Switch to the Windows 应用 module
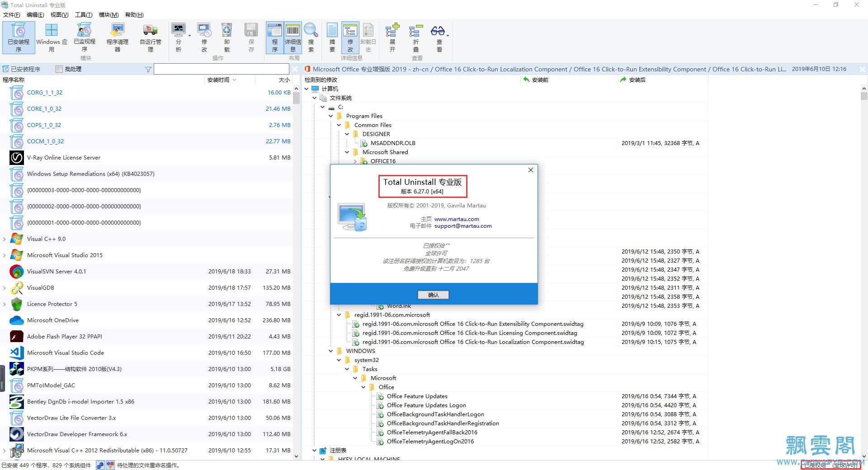868x470 pixels. (x=52, y=38)
